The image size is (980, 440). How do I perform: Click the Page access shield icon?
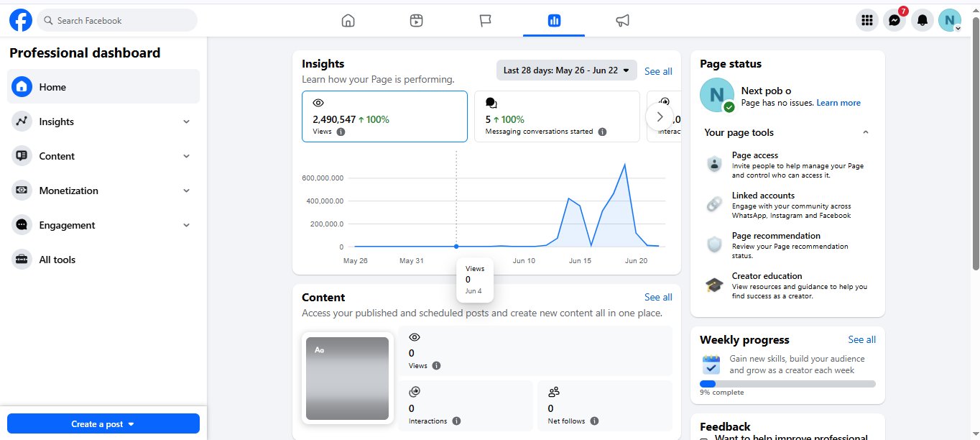[x=714, y=164]
